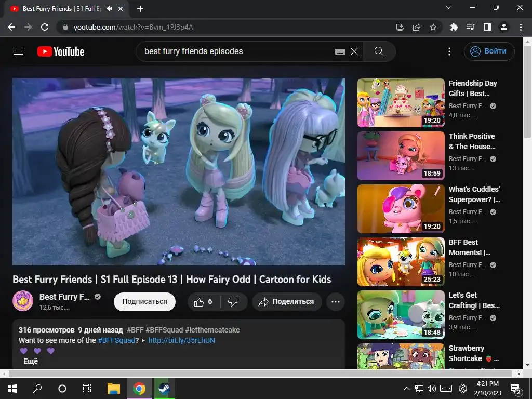532x399 pixels.
Task: Click share this page icon in address bar
Action: pyautogui.click(x=417, y=27)
